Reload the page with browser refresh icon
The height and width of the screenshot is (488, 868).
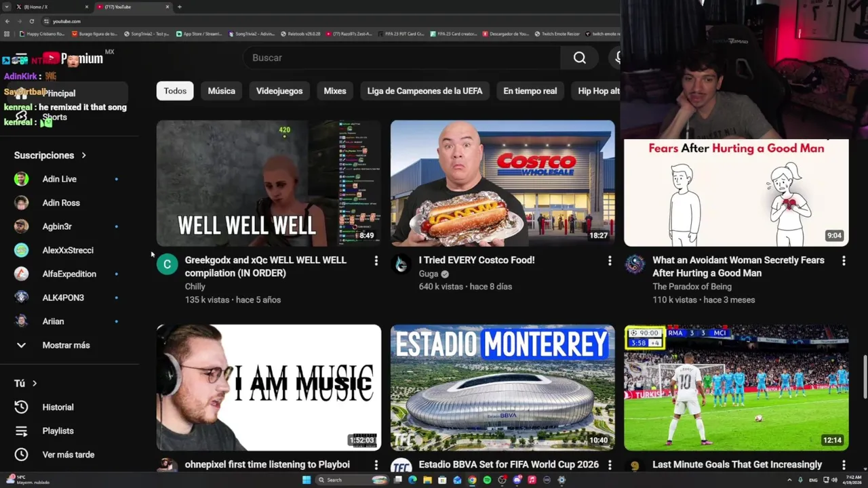pyautogui.click(x=31, y=21)
